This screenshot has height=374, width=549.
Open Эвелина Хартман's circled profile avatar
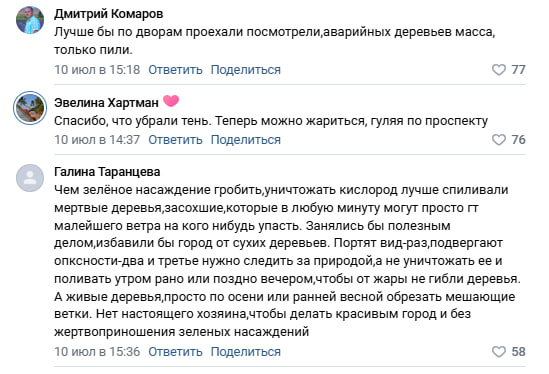click(30, 108)
